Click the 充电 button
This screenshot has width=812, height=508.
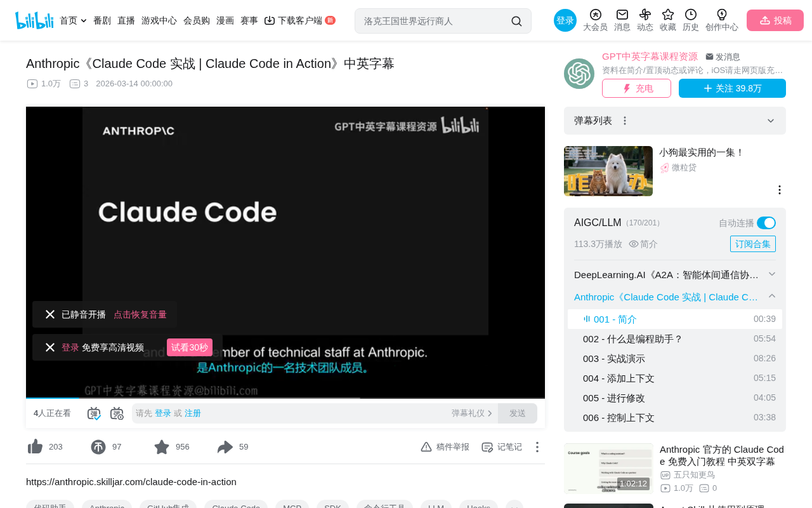point(636,88)
